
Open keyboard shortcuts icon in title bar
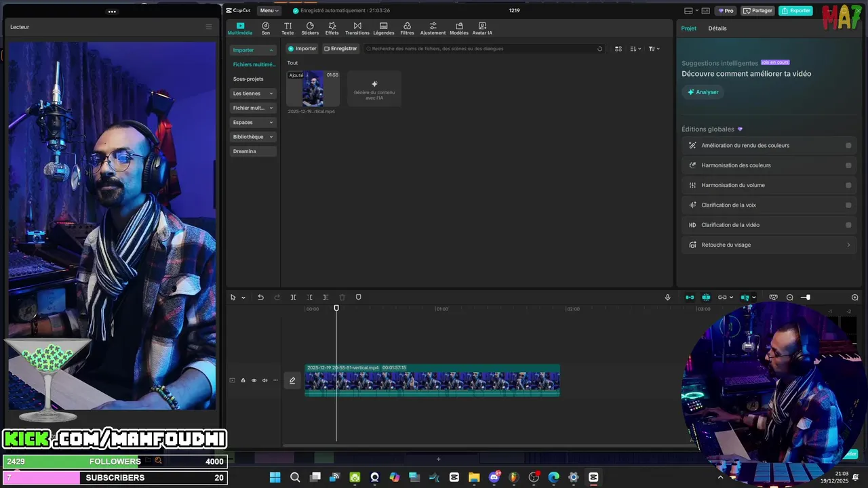coord(705,11)
